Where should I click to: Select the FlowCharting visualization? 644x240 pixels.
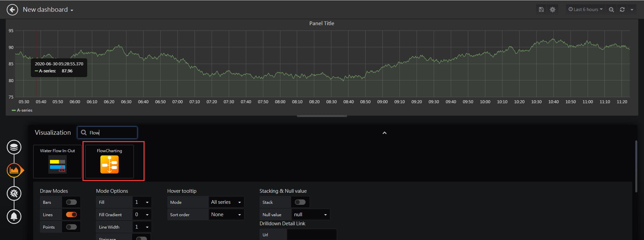109,161
